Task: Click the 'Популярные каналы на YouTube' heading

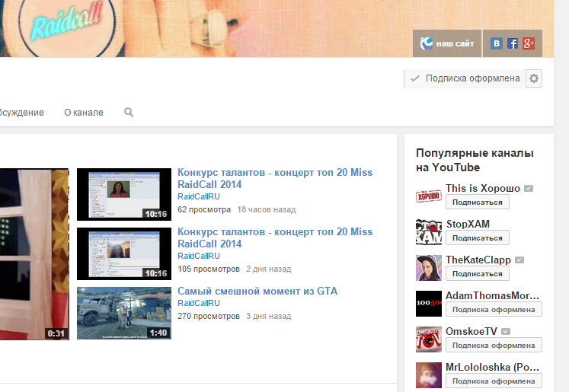Action: click(x=475, y=160)
